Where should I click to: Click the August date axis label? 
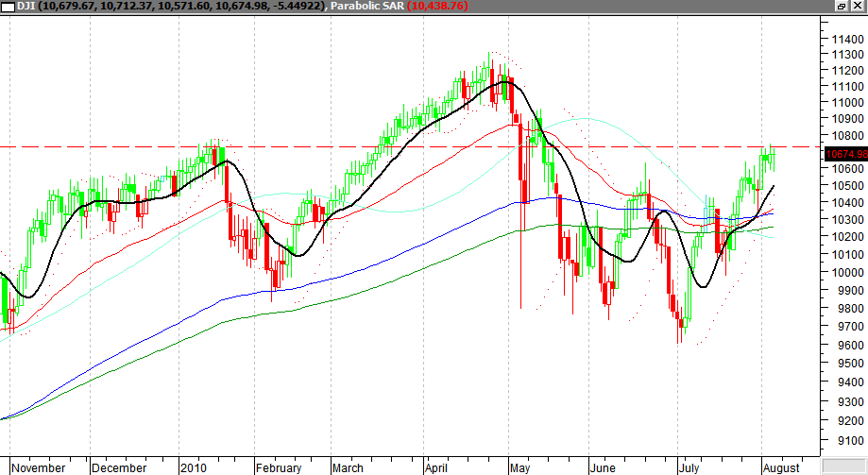coord(781,467)
